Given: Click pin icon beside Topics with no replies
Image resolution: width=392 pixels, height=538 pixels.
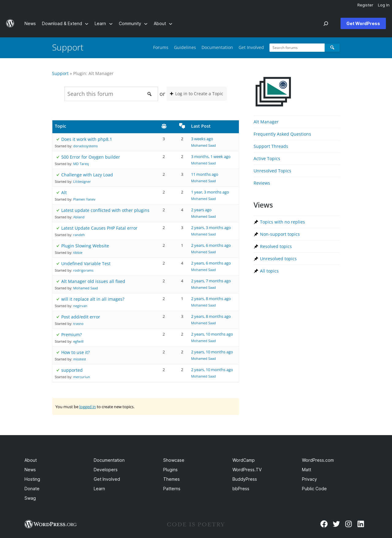Looking at the screenshot, I should click(256, 222).
